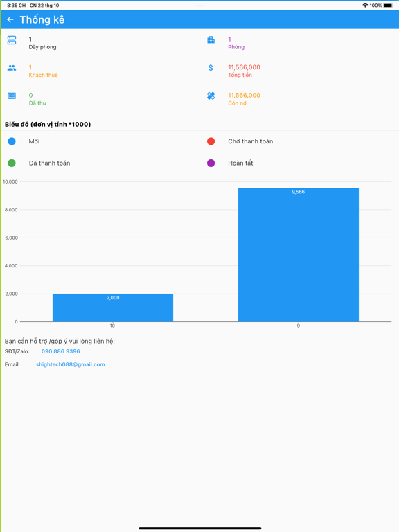Tap the purple Phòng label
399x532 pixels.
[236, 47]
